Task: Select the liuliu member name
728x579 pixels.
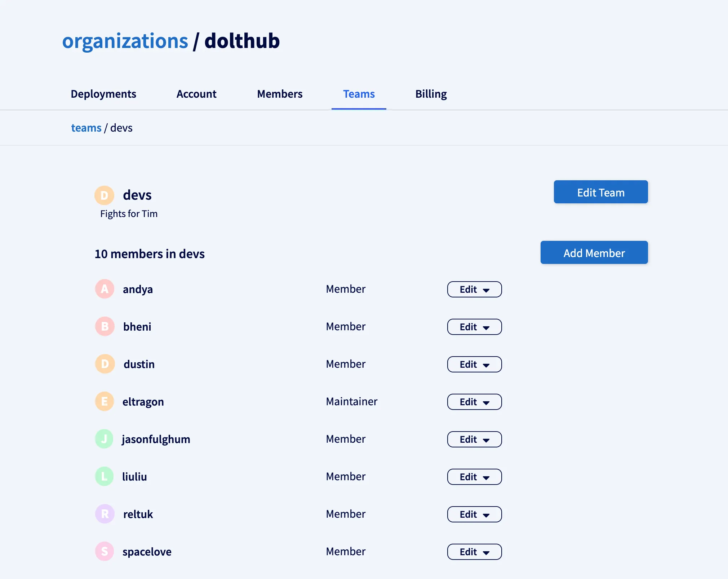Action: (135, 476)
